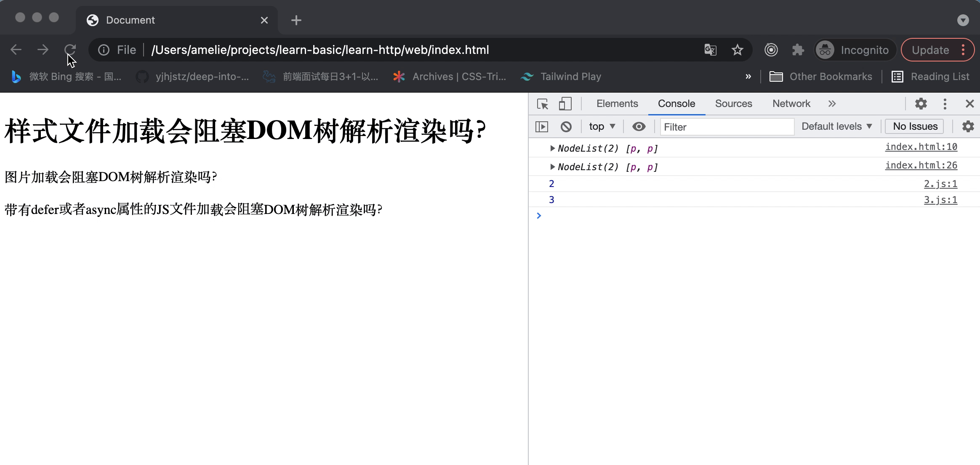
Task: Reload the current page
Action: click(x=71, y=49)
